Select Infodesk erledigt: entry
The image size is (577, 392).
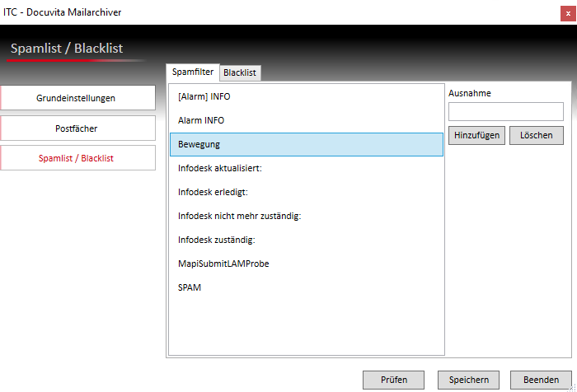pos(213,192)
